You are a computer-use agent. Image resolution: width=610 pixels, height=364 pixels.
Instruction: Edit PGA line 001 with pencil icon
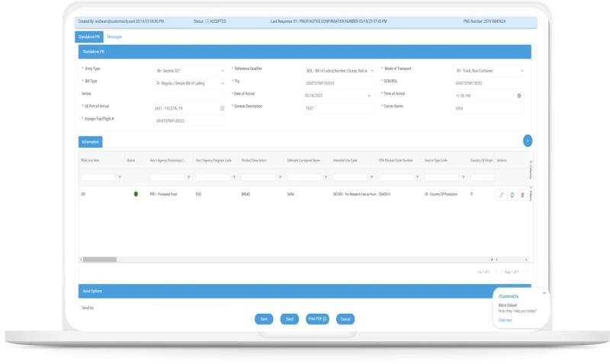point(501,195)
